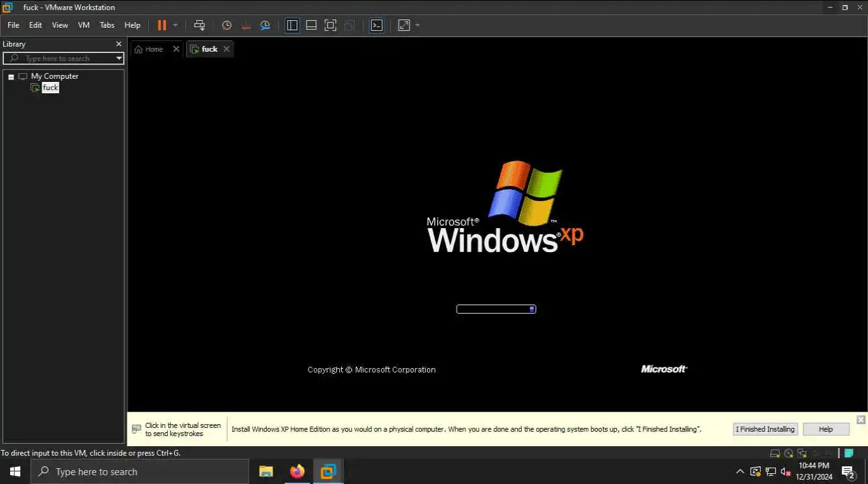
Task: Click Send Ctrl+Alt+Del toolbar icon
Action: 199,25
